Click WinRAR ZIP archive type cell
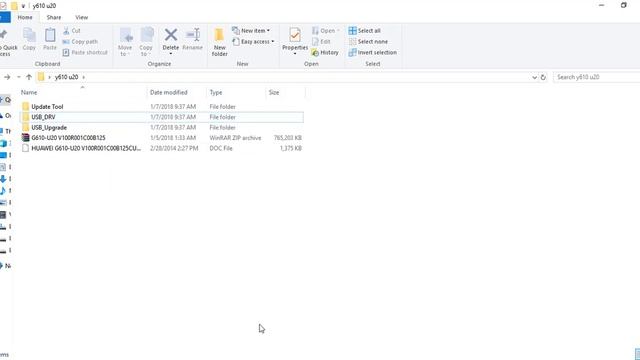This screenshot has width=640, height=360. click(x=235, y=138)
